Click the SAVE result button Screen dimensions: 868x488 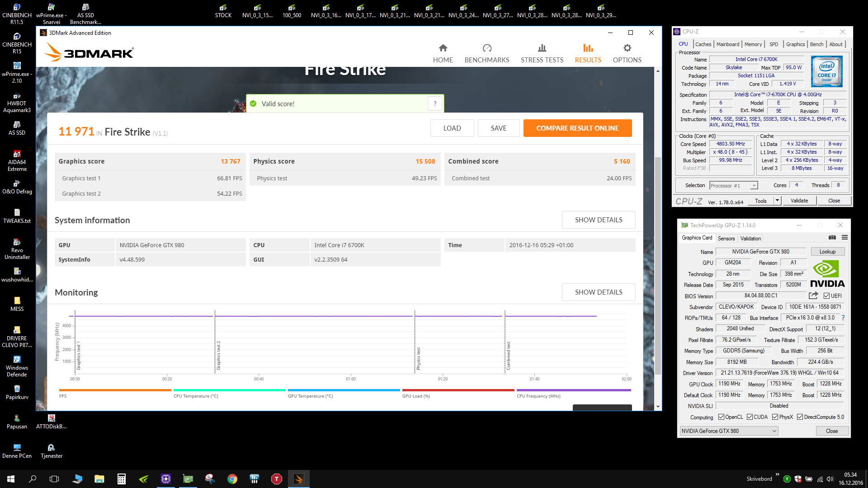click(x=498, y=128)
